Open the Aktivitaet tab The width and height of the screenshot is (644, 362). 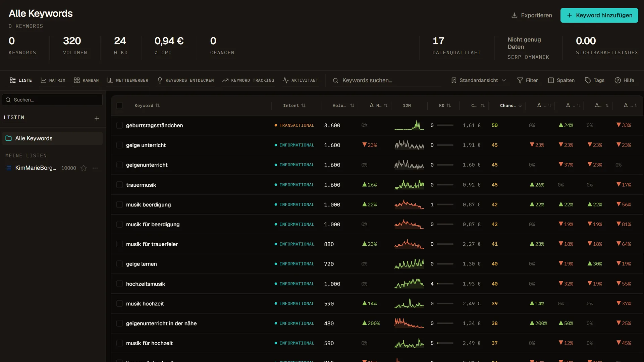[301, 80]
